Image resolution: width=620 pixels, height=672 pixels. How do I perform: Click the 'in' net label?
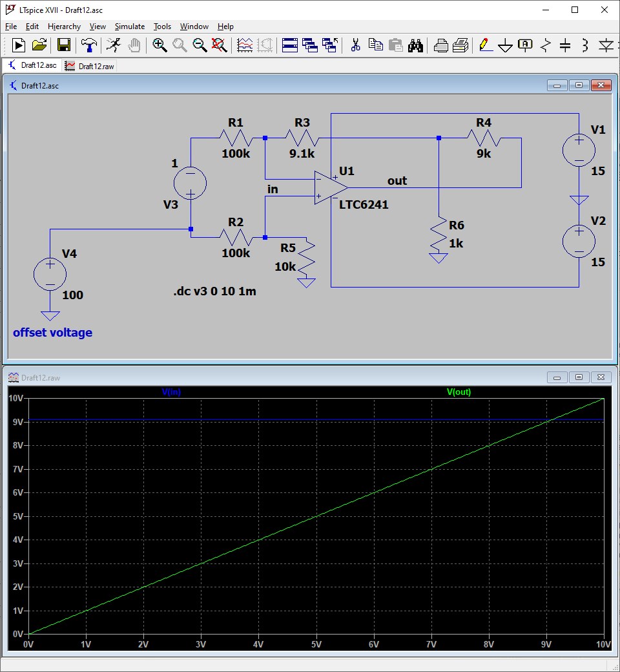point(273,189)
